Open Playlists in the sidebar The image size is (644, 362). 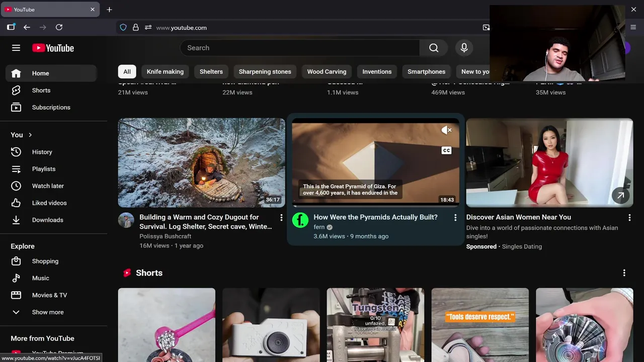(x=51, y=169)
